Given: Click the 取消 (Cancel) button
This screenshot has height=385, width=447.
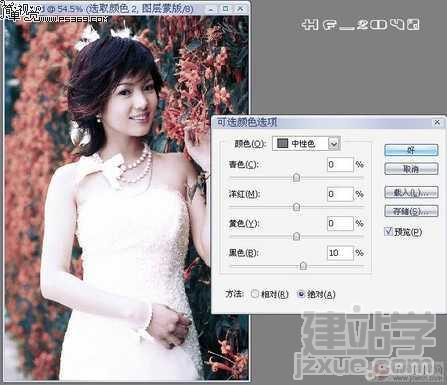Looking at the screenshot, I should pyautogui.click(x=411, y=169).
